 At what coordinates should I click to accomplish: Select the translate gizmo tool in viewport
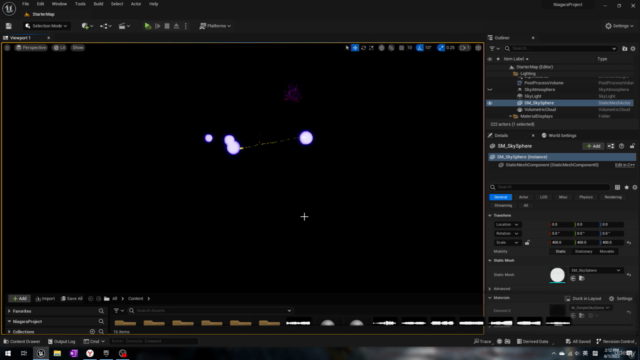[x=355, y=48]
